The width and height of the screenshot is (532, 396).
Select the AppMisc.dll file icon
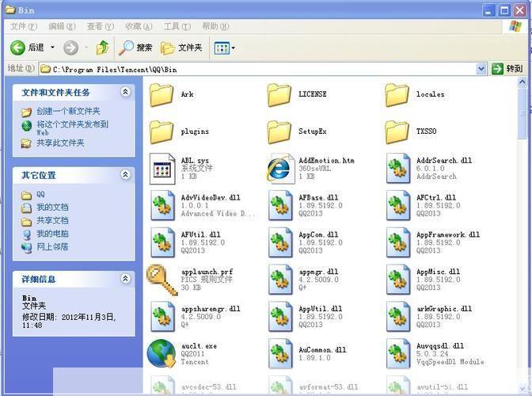point(397,280)
